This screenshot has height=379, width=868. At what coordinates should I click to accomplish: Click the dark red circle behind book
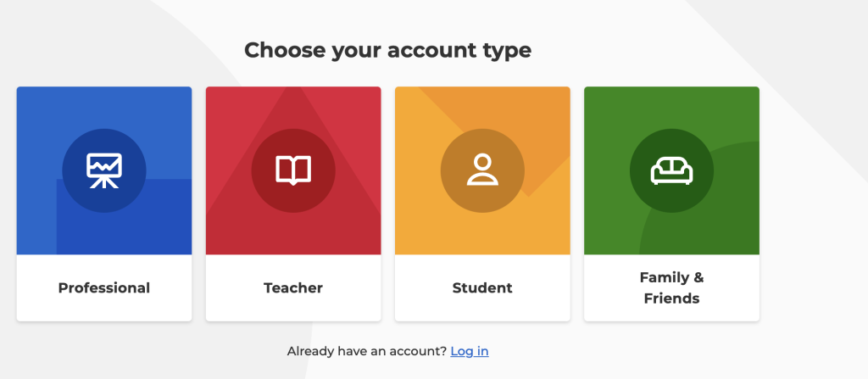[293, 170]
